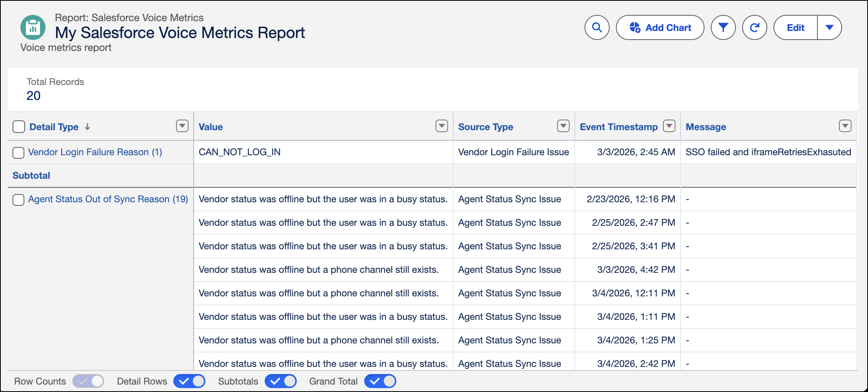Screen dimensions: 868x392
Task: Click the Source Type column header
Action: point(486,127)
